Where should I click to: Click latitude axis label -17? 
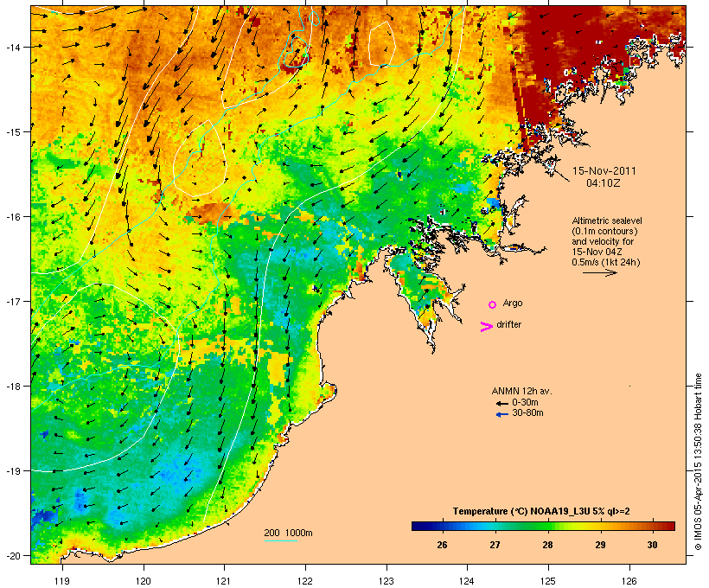(x=13, y=301)
